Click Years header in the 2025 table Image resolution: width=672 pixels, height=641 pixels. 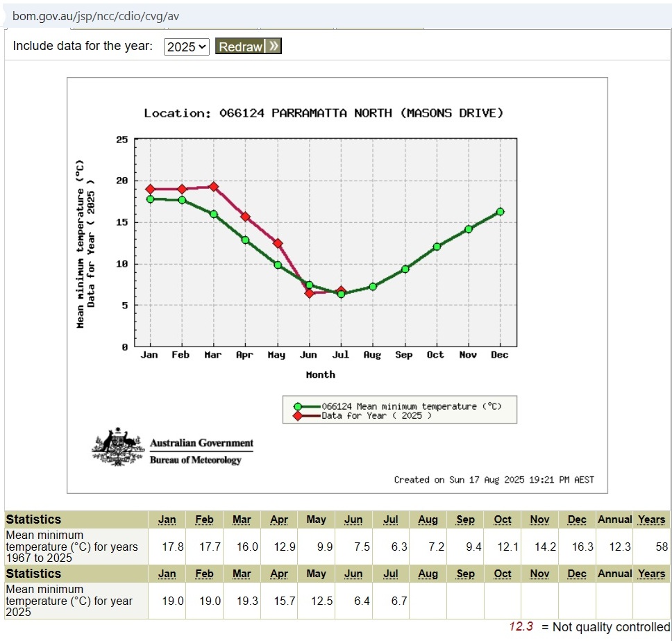pos(651,574)
